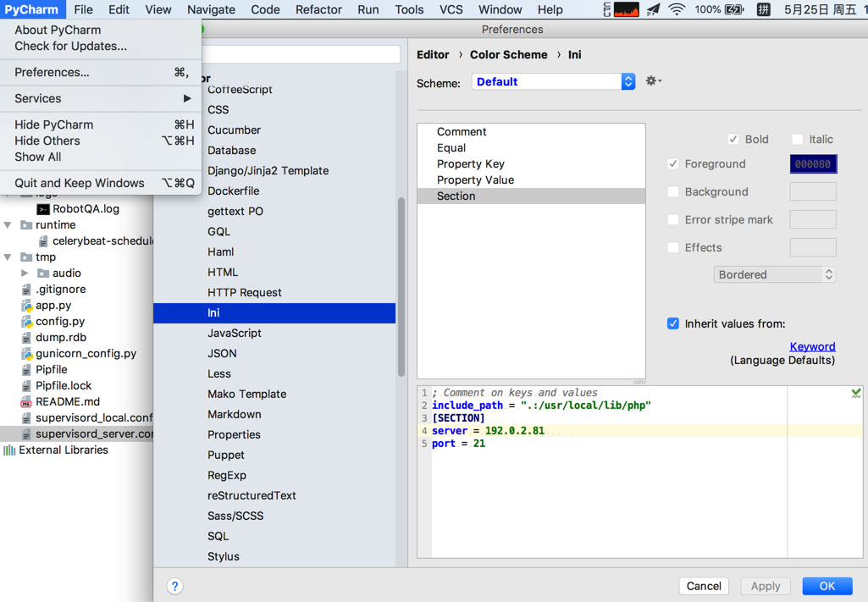
Task: Follow the Keyword link
Action: pos(813,346)
